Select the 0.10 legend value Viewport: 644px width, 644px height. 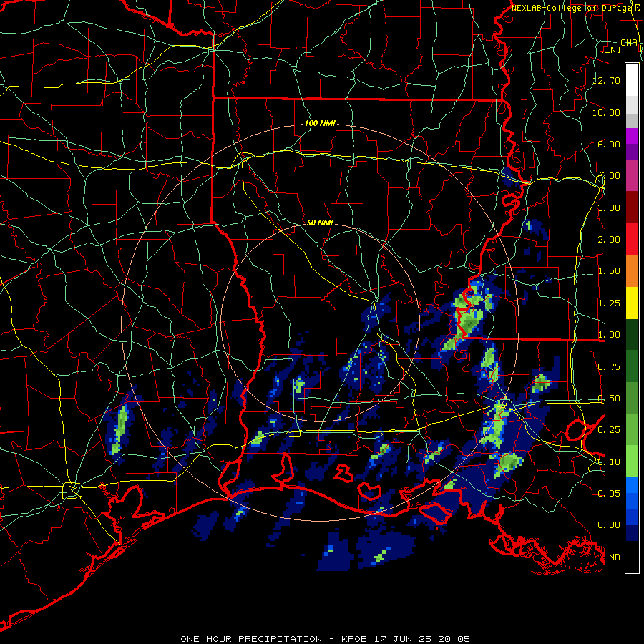tap(609, 462)
